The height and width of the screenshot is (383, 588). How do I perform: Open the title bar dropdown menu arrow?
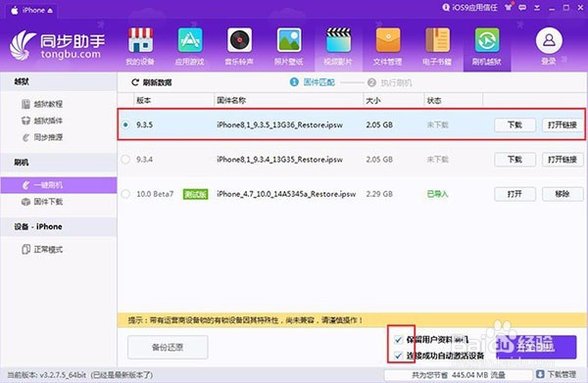(537, 8)
